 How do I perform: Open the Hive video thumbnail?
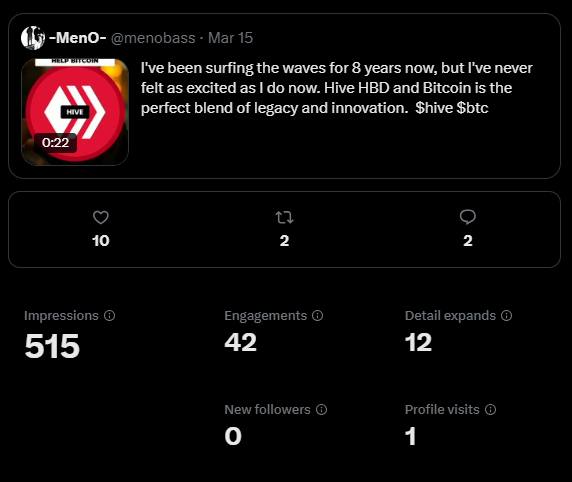pos(75,112)
